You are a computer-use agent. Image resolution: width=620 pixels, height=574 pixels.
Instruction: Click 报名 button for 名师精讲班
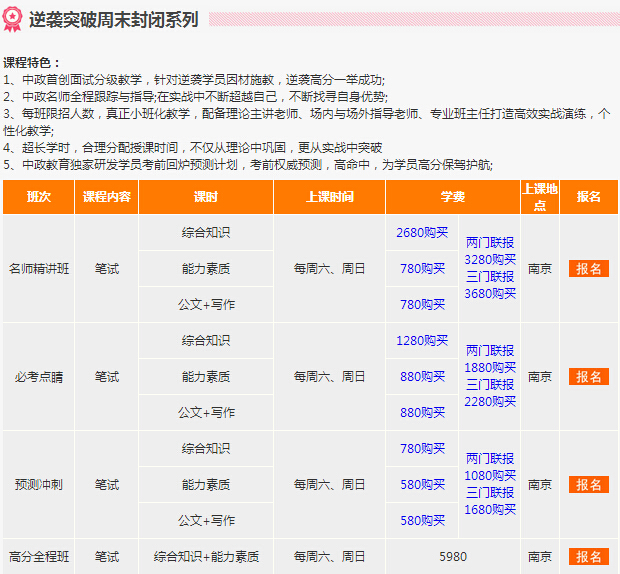pos(588,268)
